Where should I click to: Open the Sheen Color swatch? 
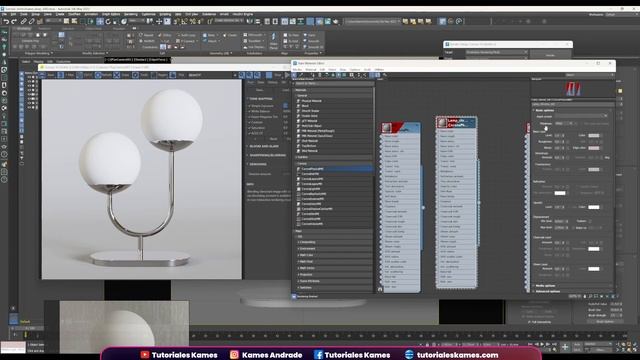[x=594, y=269]
